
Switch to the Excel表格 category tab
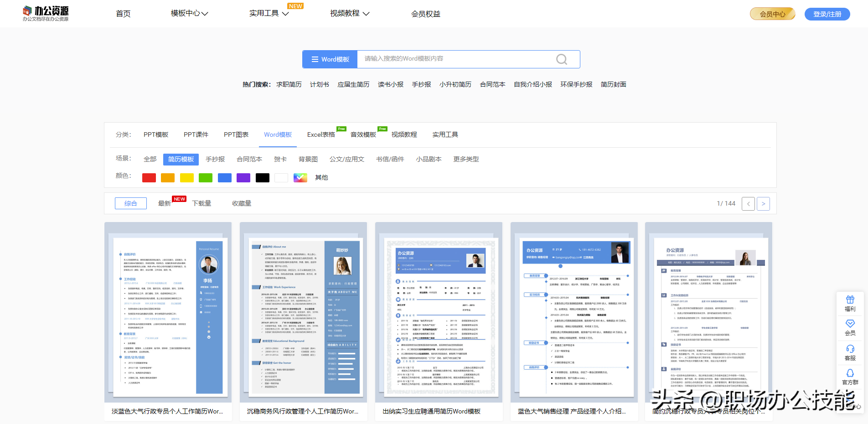tap(323, 134)
